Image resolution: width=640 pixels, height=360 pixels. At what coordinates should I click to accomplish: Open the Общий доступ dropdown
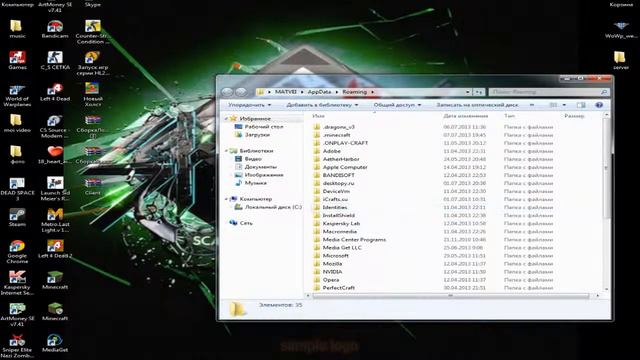point(397,105)
